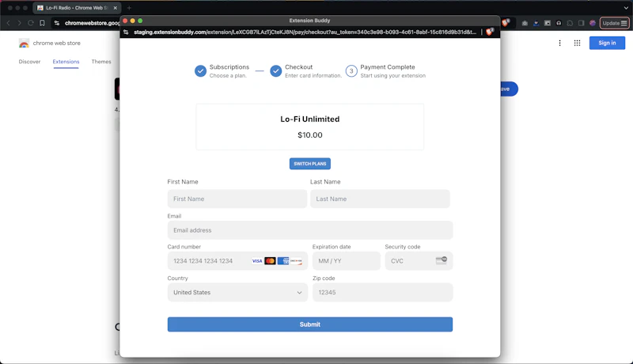Click the CVC card hint icon
633x364 pixels.
click(x=442, y=260)
